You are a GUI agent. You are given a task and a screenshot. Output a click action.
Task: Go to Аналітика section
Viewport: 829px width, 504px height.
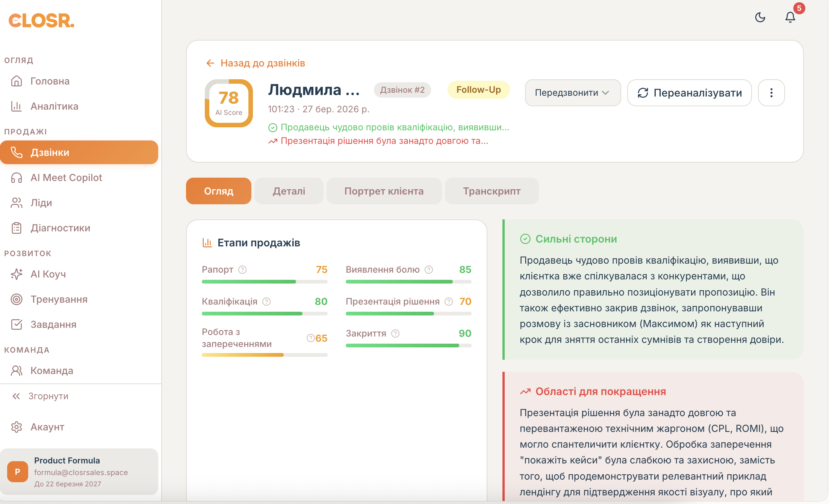(54, 106)
